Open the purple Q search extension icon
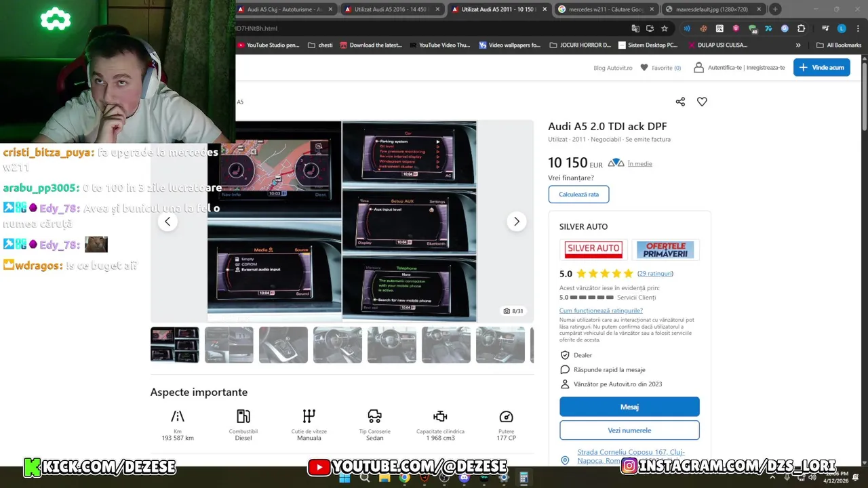Image resolution: width=868 pixels, height=488 pixels. click(x=785, y=28)
